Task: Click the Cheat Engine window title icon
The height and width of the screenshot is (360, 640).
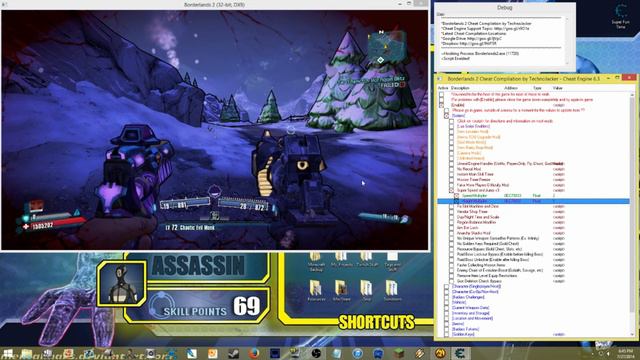Action: coord(440,78)
